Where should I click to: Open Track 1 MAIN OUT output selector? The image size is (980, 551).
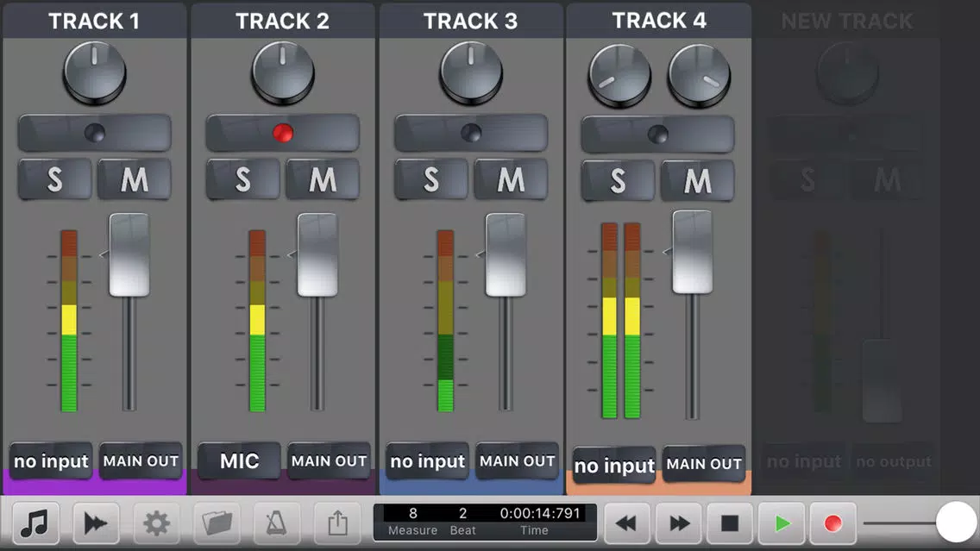click(141, 461)
